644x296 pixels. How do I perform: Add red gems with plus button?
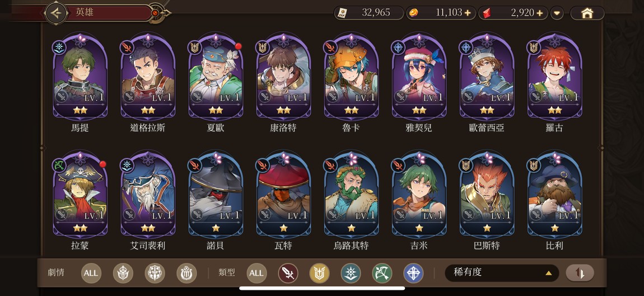[x=540, y=13]
